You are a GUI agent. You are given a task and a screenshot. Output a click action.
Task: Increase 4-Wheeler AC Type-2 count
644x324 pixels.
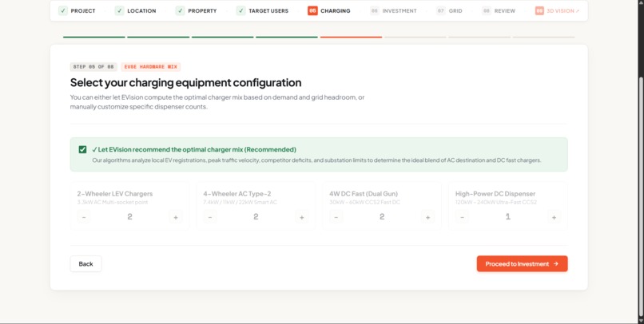pos(301,217)
